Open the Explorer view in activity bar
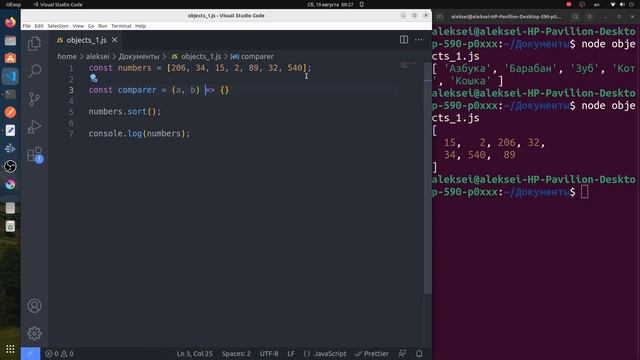This screenshot has height=360, width=640. (x=34, y=43)
